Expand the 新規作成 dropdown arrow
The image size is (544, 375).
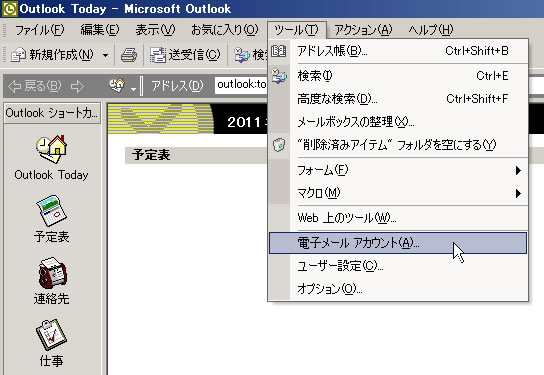(x=105, y=55)
